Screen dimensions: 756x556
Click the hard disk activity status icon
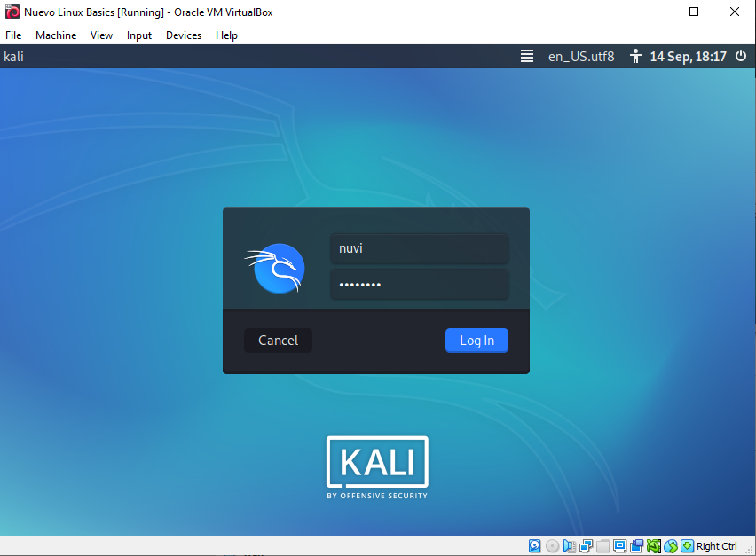click(533, 545)
